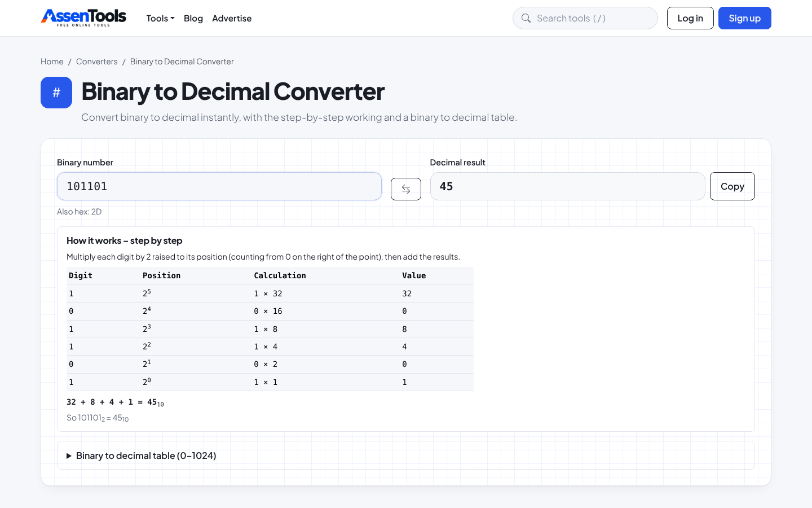Click the 'Position' column header
Image resolution: width=812 pixels, height=508 pixels.
pos(162,275)
